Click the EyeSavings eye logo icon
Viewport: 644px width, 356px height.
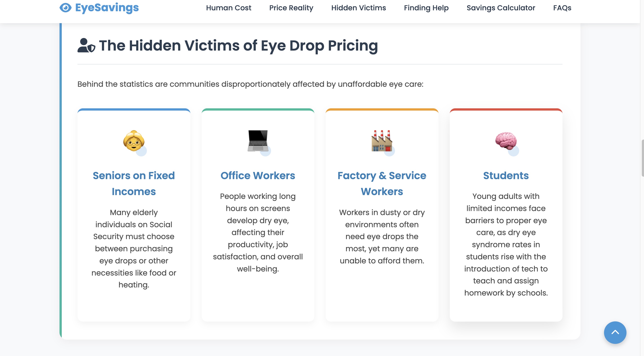click(x=66, y=7)
